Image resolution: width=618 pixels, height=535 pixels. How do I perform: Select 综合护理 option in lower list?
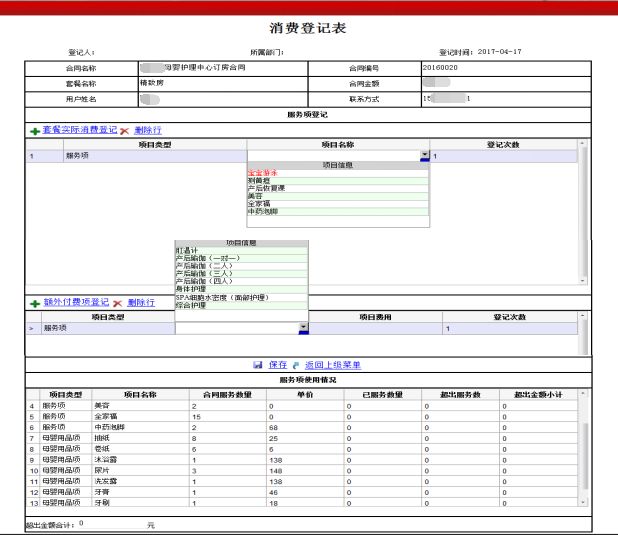(x=241, y=306)
